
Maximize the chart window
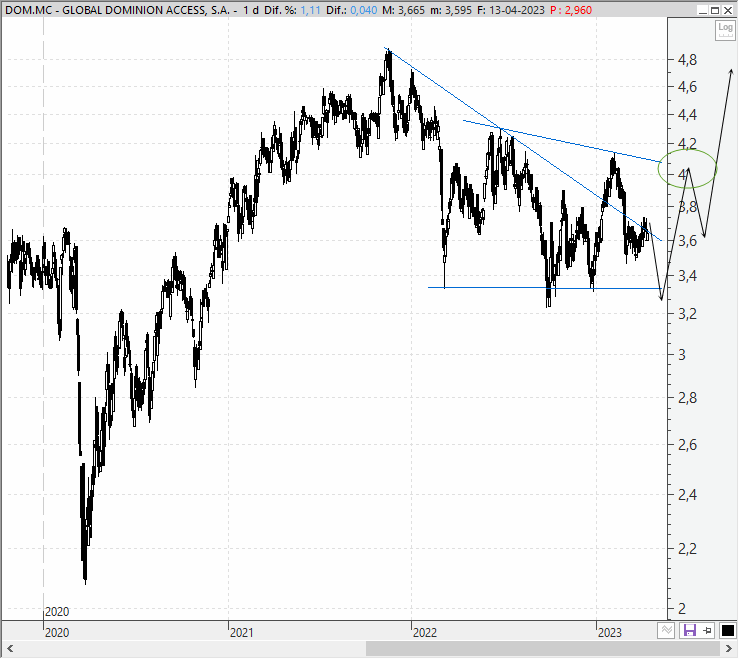(715, 10)
